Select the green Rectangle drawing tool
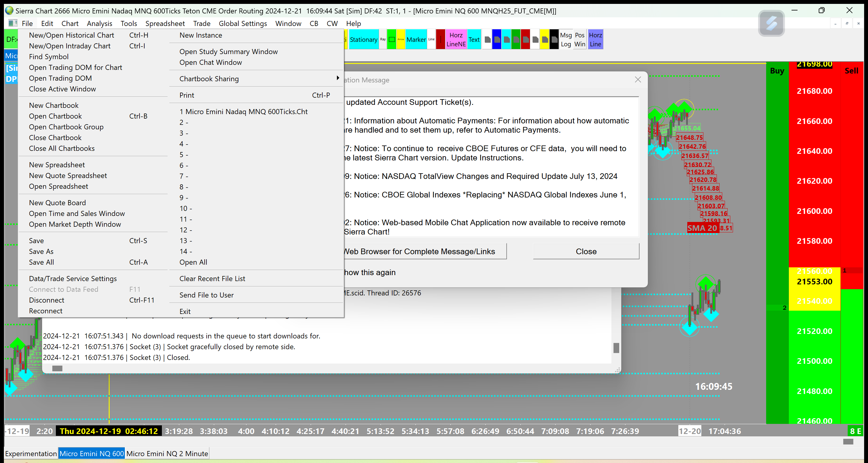The height and width of the screenshot is (463, 868). click(x=392, y=39)
